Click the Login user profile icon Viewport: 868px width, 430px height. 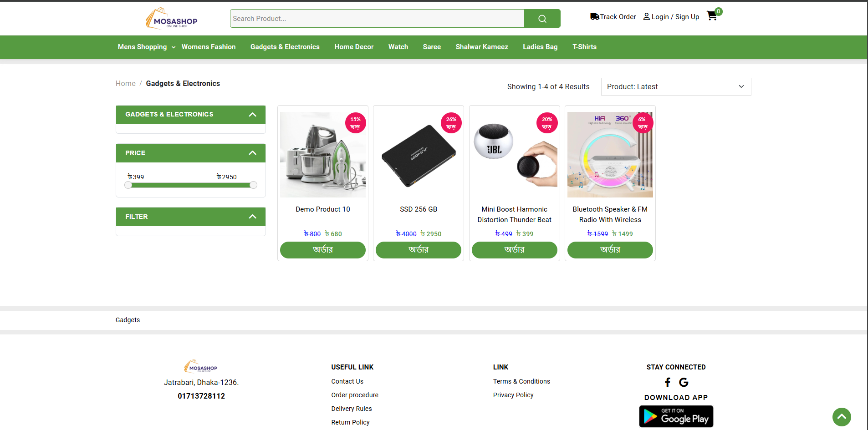646,17
